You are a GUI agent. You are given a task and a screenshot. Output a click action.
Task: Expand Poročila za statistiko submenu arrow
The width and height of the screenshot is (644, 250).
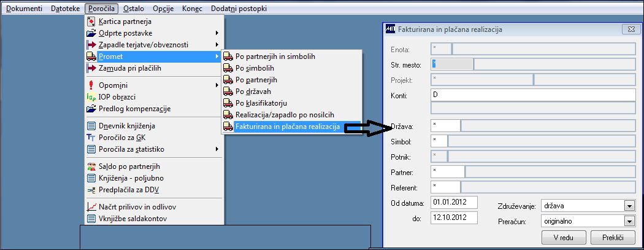(x=217, y=149)
